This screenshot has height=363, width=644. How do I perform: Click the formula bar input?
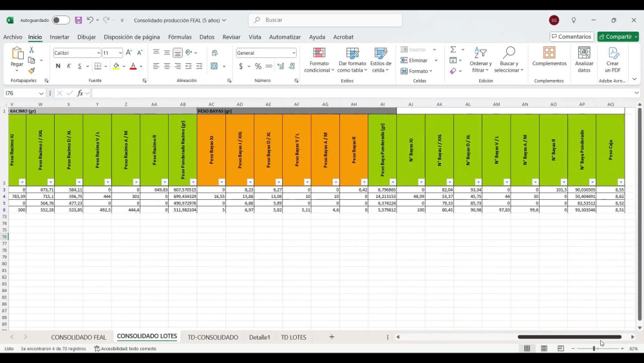point(363,93)
